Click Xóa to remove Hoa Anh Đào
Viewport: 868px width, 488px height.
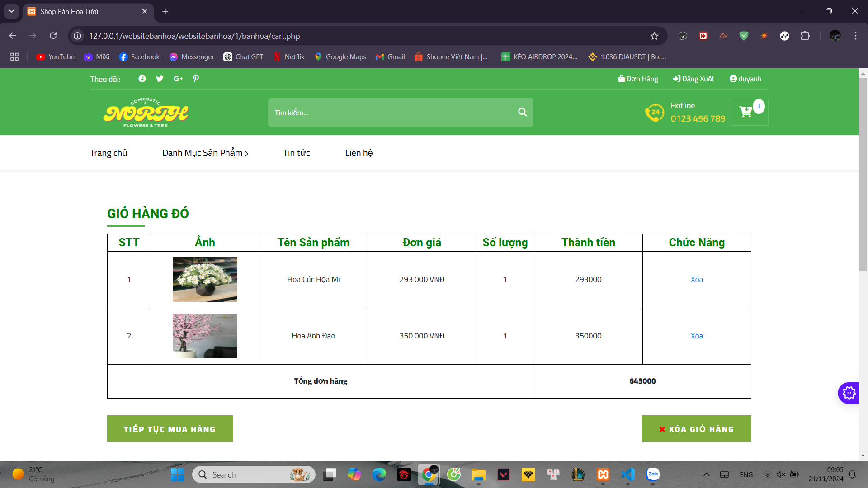pyautogui.click(x=696, y=335)
